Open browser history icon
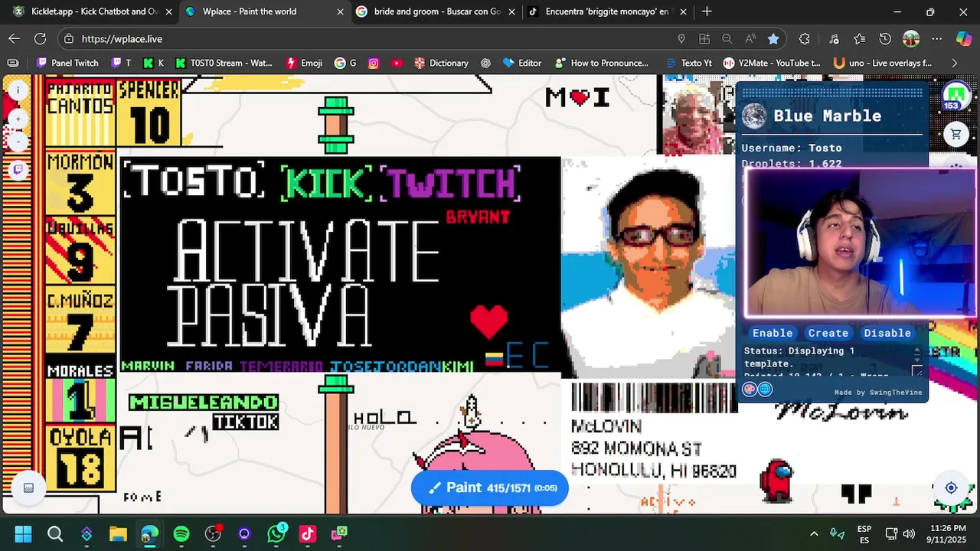This screenshot has width=980, height=551. pyautogui.click(x=885, y=38)
